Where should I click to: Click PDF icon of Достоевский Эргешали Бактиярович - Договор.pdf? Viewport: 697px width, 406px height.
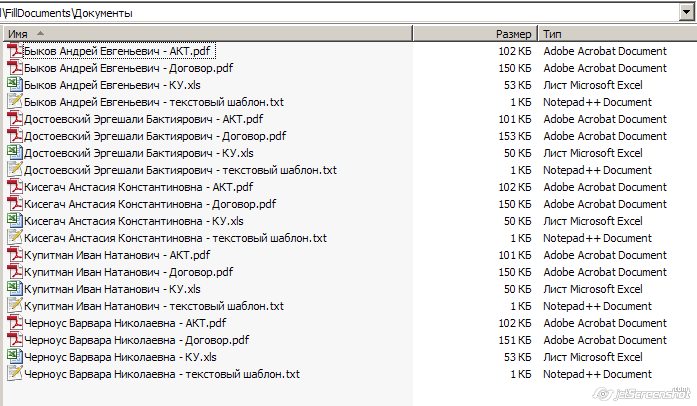(15, 136)
